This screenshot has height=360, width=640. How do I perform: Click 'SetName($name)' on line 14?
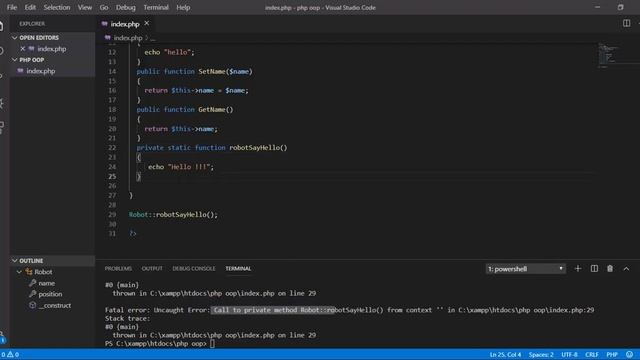225,71
